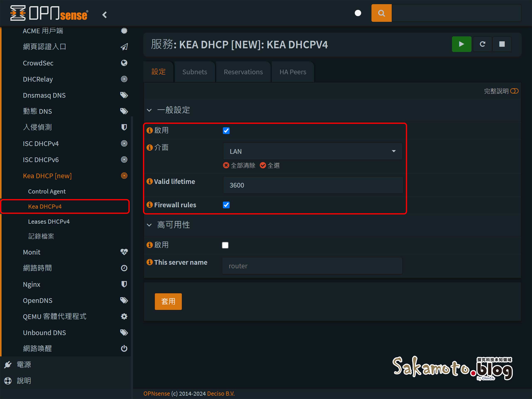Click the top search input box
532x399 pixels.
click(456, 13)
